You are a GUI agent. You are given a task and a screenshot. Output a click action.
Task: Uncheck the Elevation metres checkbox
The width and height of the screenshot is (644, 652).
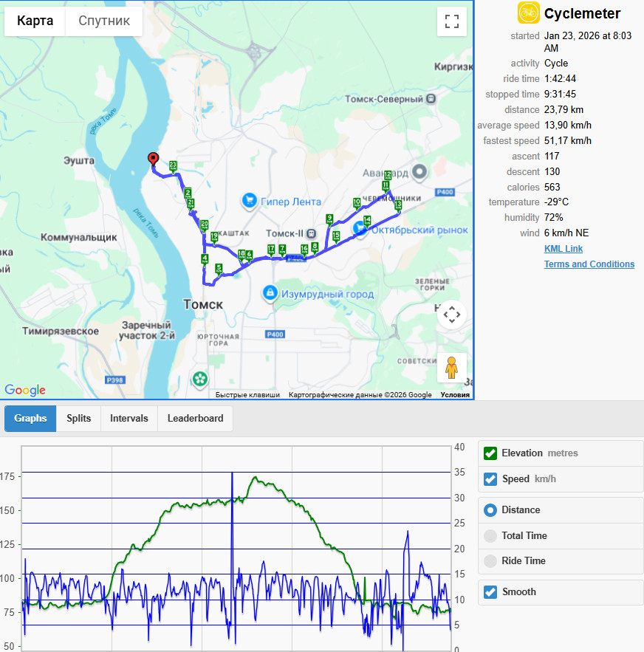[x=490, y=453]
